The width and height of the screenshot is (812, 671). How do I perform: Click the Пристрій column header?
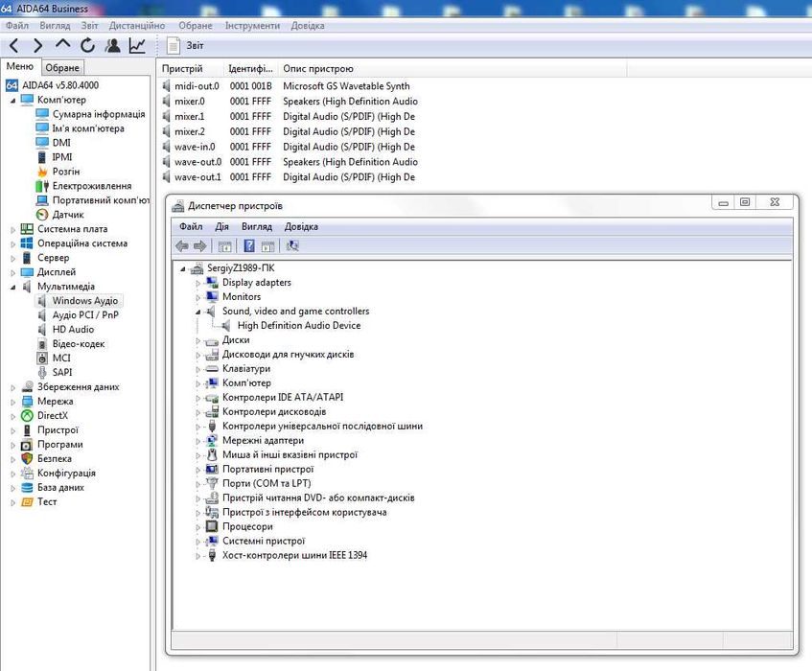coord(182,68)
